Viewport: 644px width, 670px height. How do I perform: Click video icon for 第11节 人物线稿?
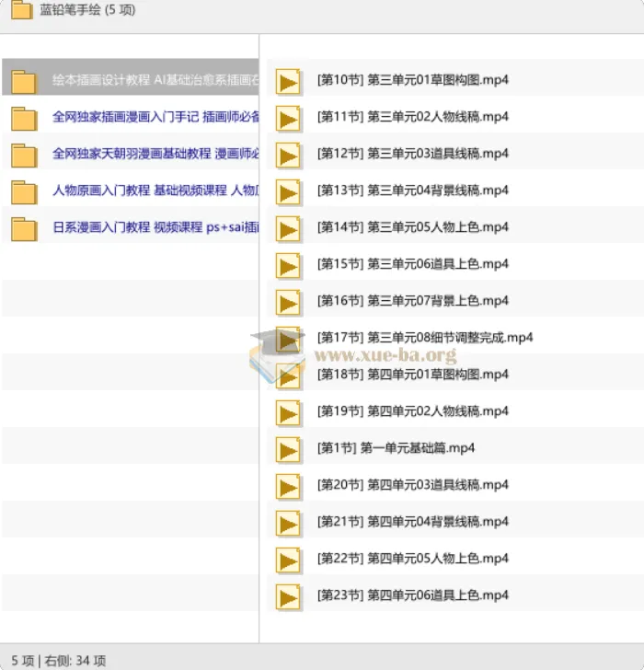point(288,119)
